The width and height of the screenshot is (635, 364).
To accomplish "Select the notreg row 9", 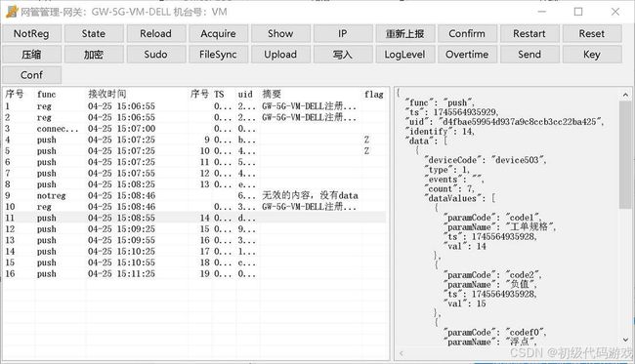I will [x=194, y=196].
